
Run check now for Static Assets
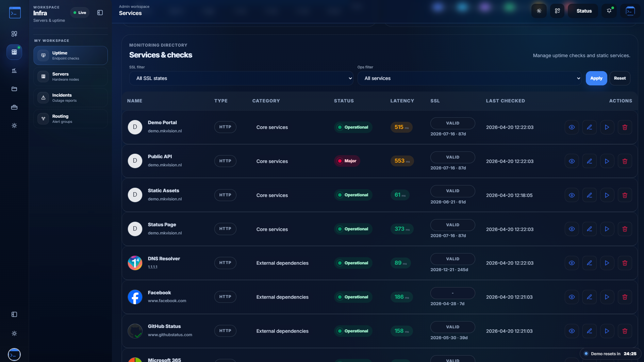(607, 195)
